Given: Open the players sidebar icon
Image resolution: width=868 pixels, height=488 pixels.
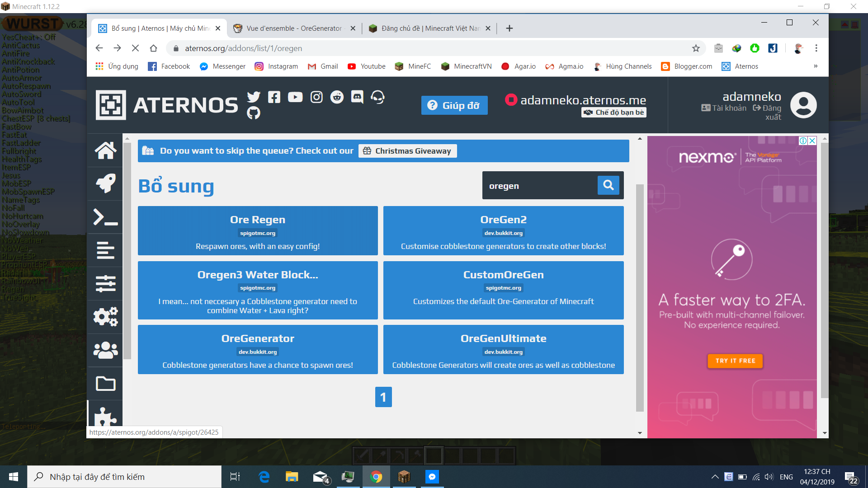Looking at the screenshot, I should [x=105, y=350].
